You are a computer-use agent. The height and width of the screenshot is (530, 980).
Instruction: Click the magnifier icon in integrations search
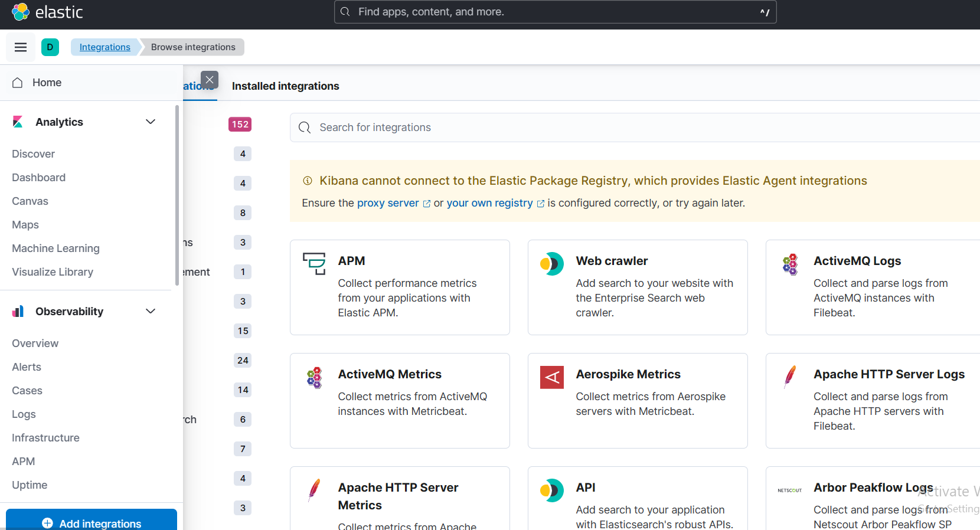[x=305, y=127]
